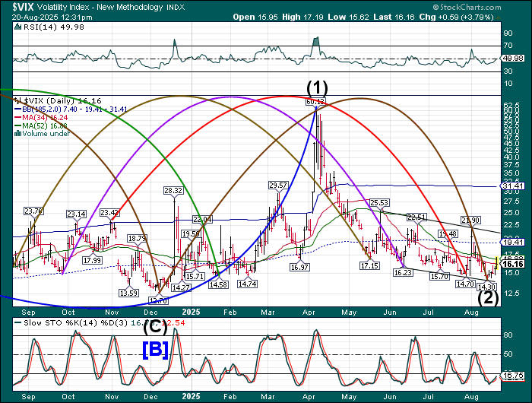Click the 16.16 last price axis tag
Screen dimensions: 532x403
point(514,263)
